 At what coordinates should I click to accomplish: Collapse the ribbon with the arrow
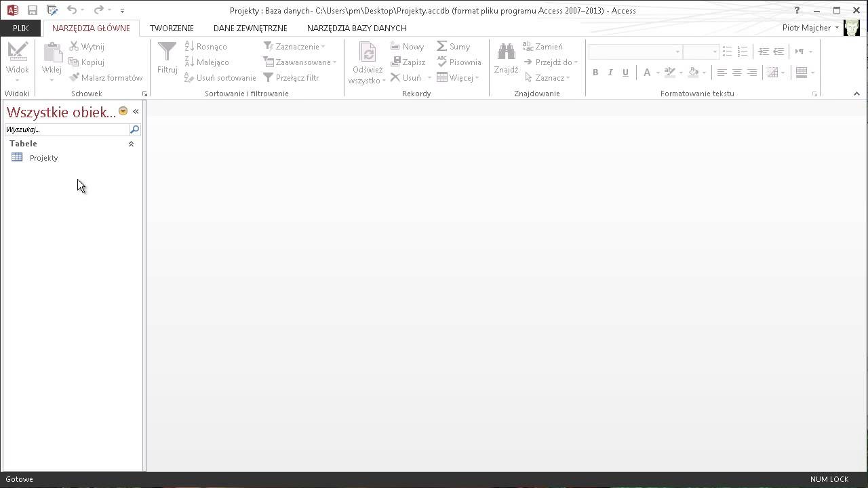click(x=856, y=94)
